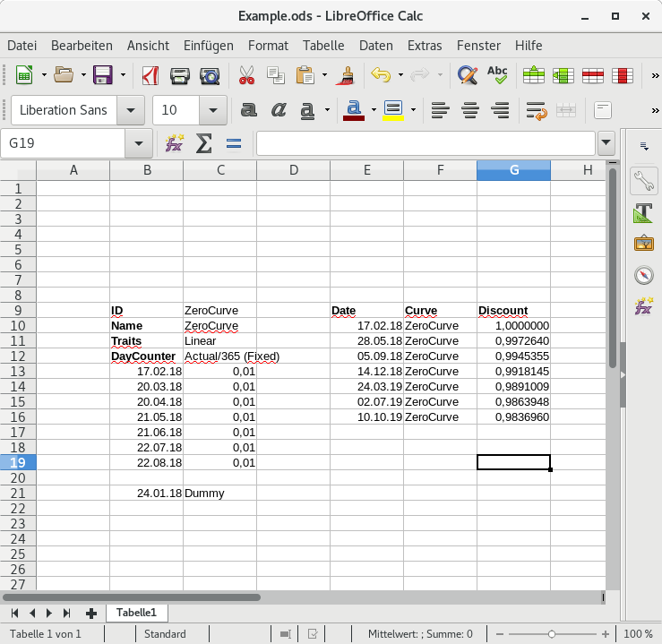This screenshot has height=644, width=662.
Task: Delete the selected rows
Action: coord(593,75)
